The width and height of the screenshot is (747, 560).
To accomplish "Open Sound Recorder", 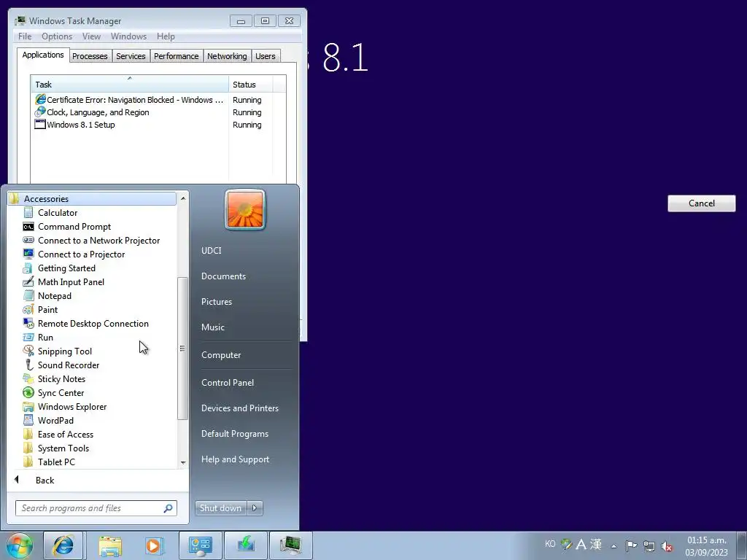I will coord(68,365).
